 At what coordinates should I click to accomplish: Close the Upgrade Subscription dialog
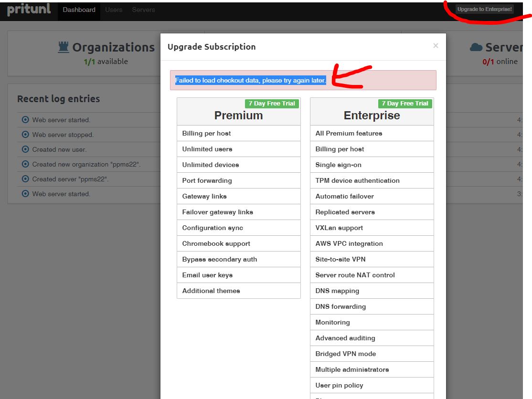pos(436,45)
